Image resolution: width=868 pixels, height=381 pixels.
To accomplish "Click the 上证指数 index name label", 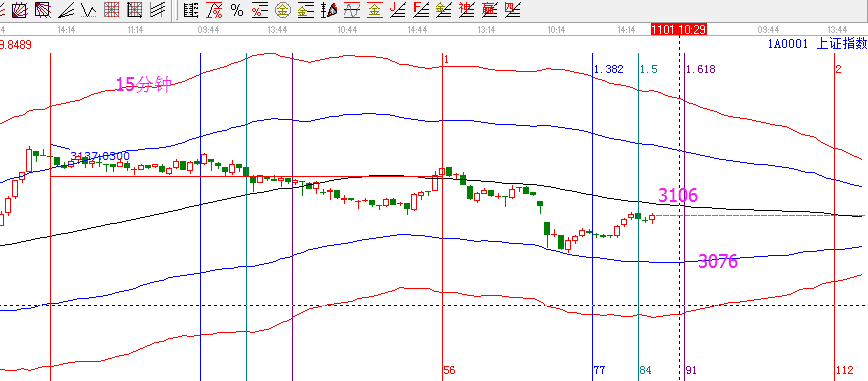I will (842, 44).
